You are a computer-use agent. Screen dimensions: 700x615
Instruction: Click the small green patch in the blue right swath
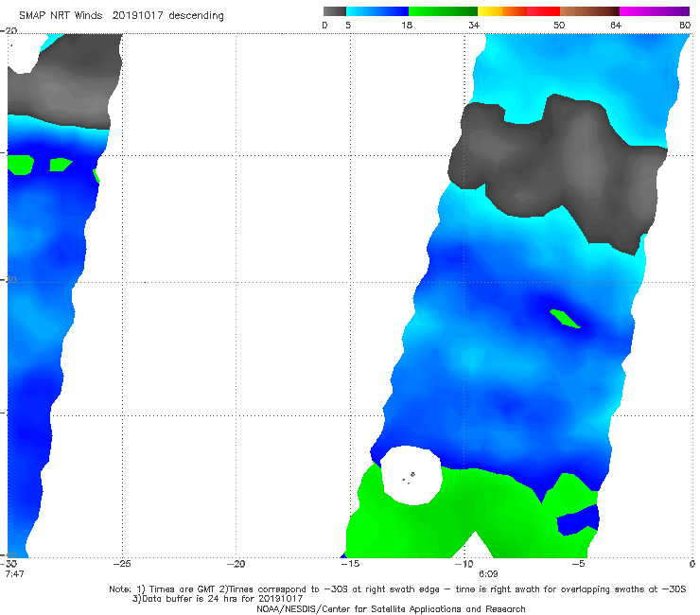tap(565, 319)
